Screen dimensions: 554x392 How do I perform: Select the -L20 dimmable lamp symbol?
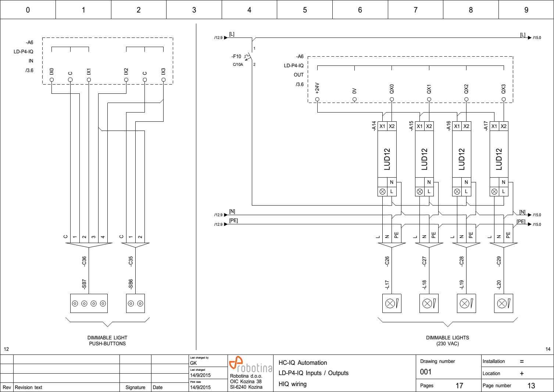503,303
